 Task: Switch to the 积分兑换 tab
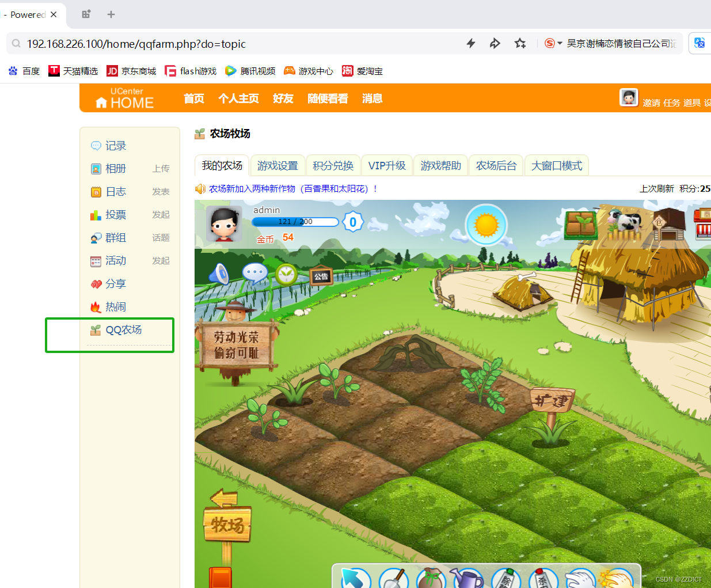[x=333, y=166]
